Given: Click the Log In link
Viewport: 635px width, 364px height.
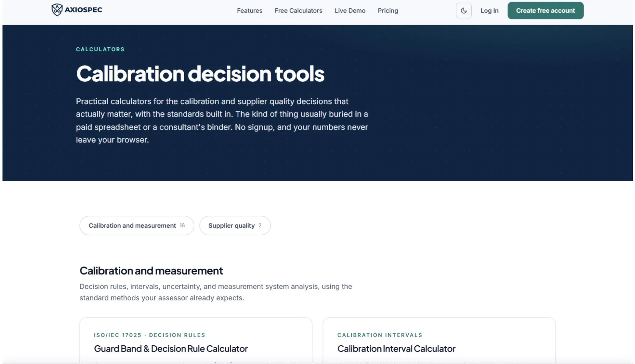Looking at the screenshot, I should coord(489,11).
